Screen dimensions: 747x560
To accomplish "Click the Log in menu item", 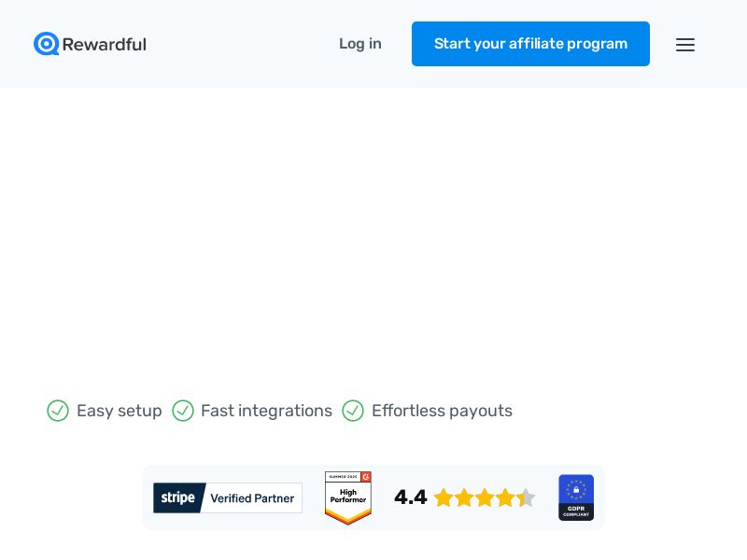I will (360, 44).
